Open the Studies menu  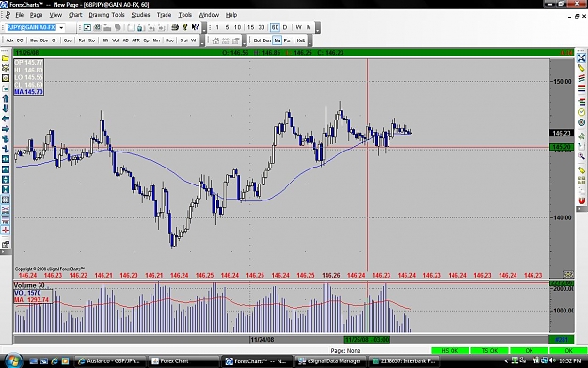(x=140, y=15)
